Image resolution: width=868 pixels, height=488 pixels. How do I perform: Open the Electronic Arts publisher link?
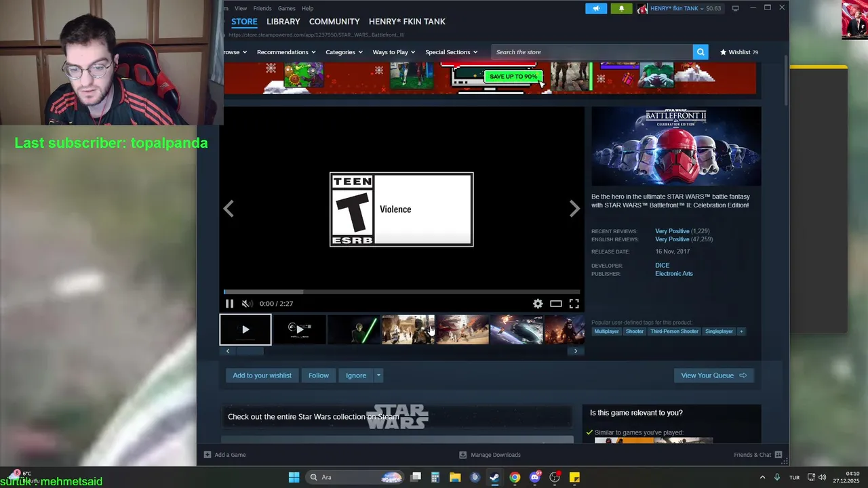point(674,274)
